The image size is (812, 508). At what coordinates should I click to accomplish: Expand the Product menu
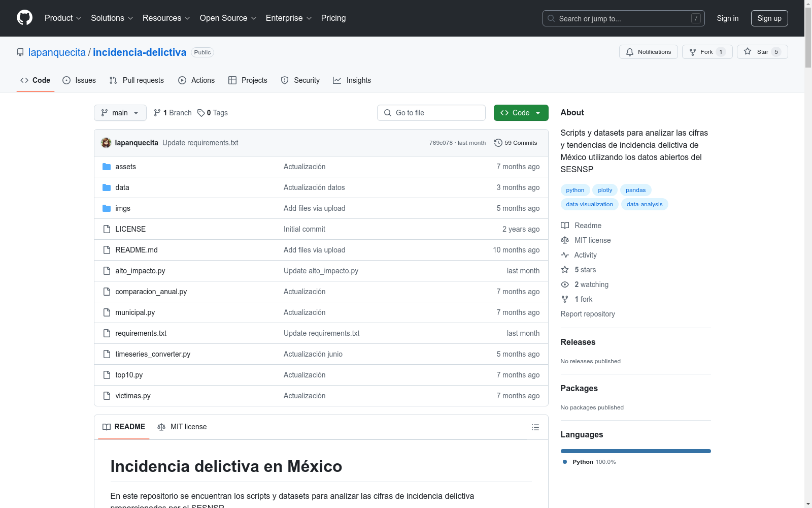[63, 18]
